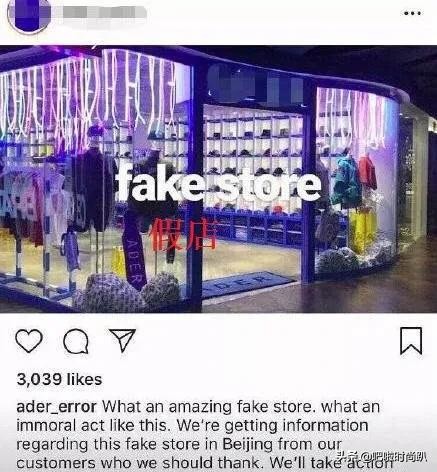The image size is (437, 472).
Task: Tap the white "fake store" overlay text
Action: [x=219, y=184]
